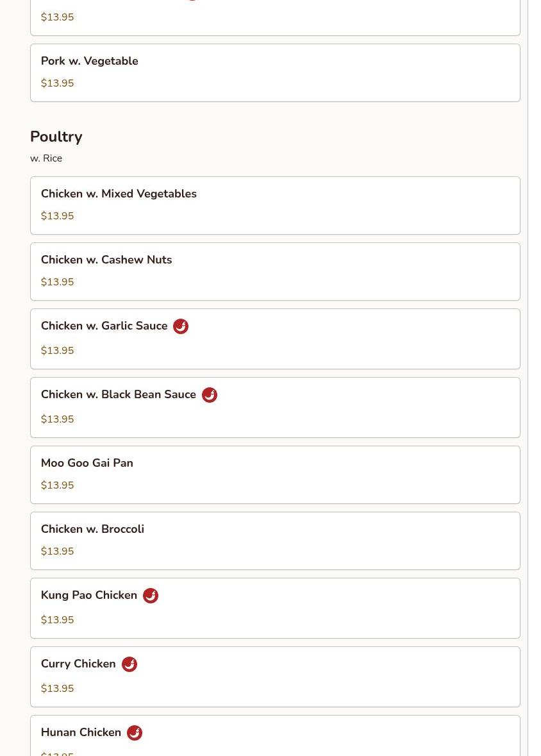
Task: Click the price under Chicken w. Broccoli
Action: click(x=58, y=551)
